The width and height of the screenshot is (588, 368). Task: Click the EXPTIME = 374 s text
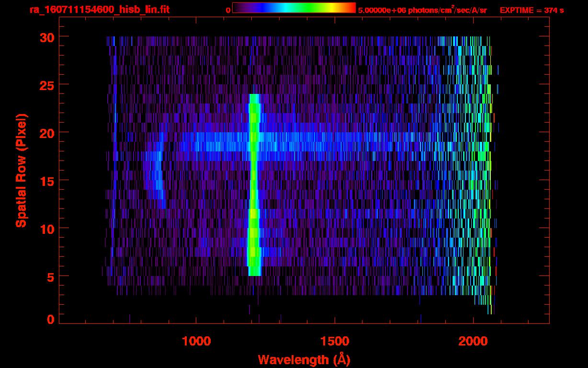[x=531, y=10]
